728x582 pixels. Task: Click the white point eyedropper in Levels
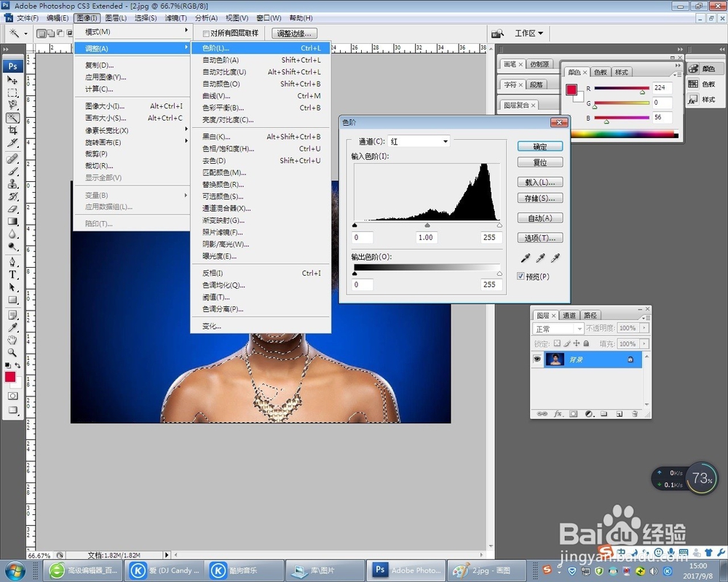555,258
